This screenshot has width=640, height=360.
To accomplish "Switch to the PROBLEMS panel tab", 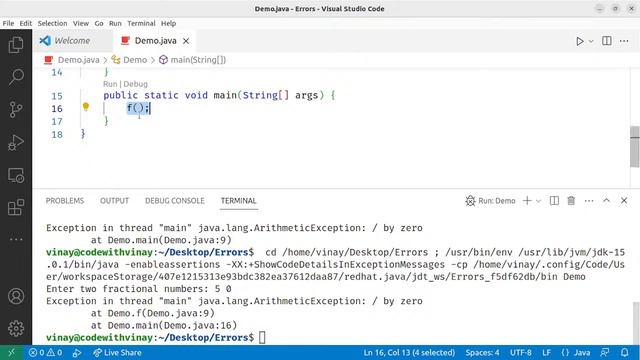I will 64,201.
